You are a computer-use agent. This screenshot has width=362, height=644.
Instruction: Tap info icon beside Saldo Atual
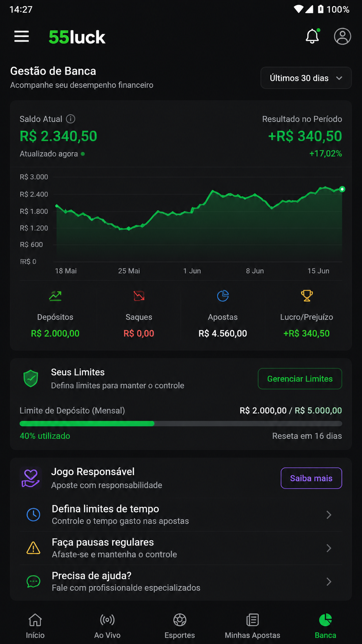coord(70,119)
